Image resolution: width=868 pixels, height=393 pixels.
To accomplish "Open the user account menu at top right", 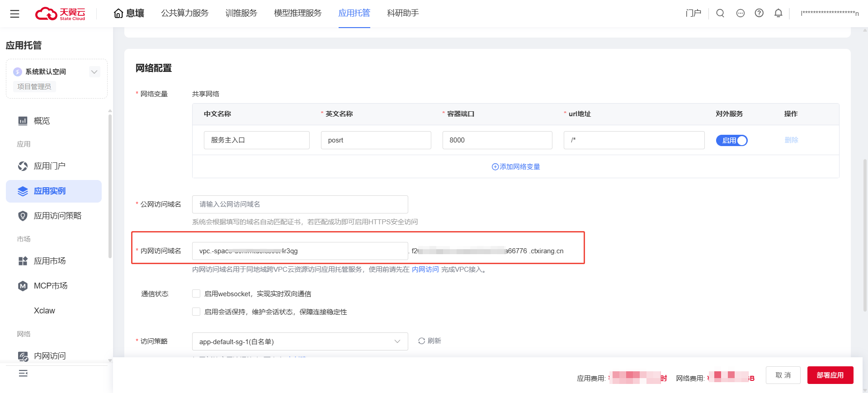I will click(x=829, y=13).
